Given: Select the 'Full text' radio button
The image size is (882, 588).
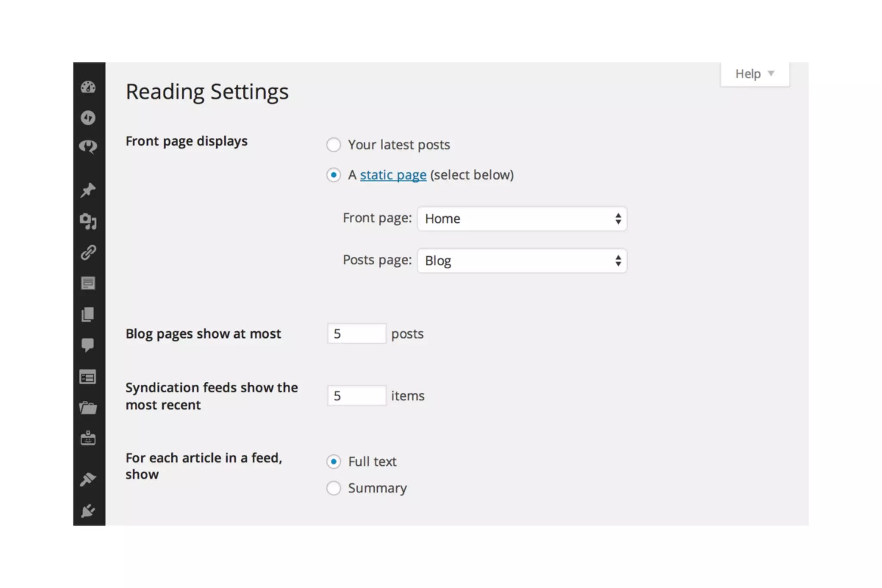Looking at the screenshot, I should tap(333, 462).
